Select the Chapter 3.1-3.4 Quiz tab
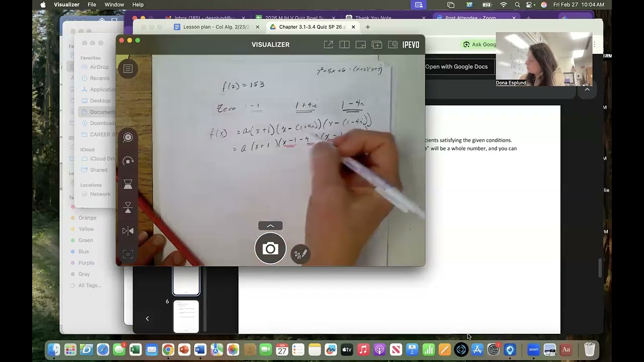This screenshot has height=362, width=644. coord(312,27)
